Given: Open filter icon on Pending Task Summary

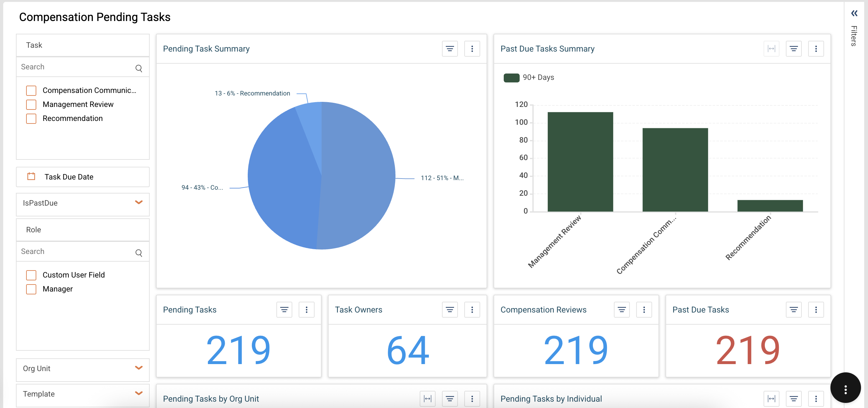Looking at the screenshot, I should 450,49.
